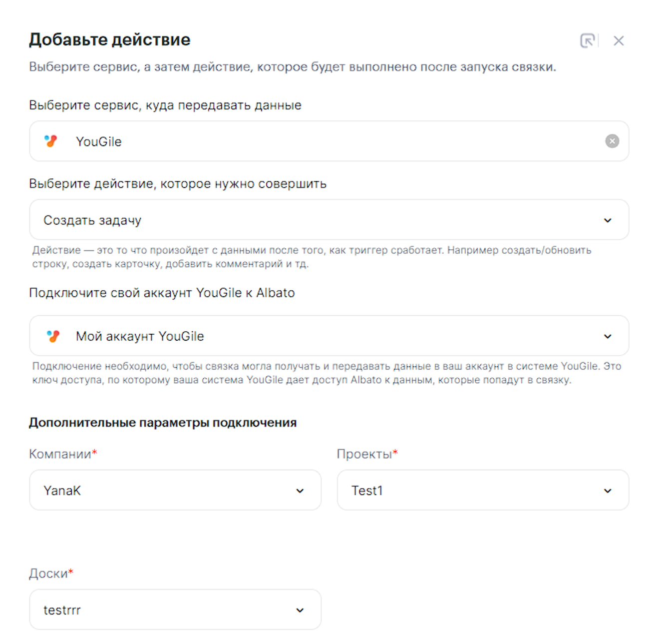Screen dimensions: 659x644
Task: Click the Доски field label
Action: coord(48,573)
